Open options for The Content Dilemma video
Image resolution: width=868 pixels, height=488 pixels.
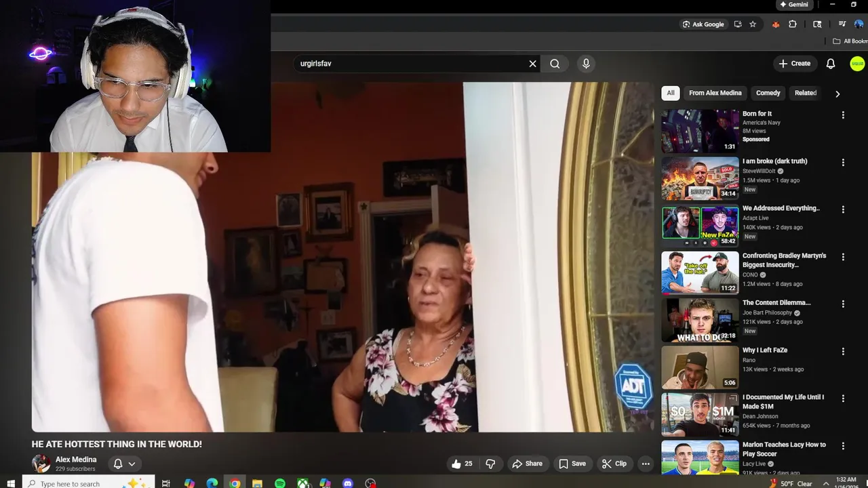[x=843, y=304]
